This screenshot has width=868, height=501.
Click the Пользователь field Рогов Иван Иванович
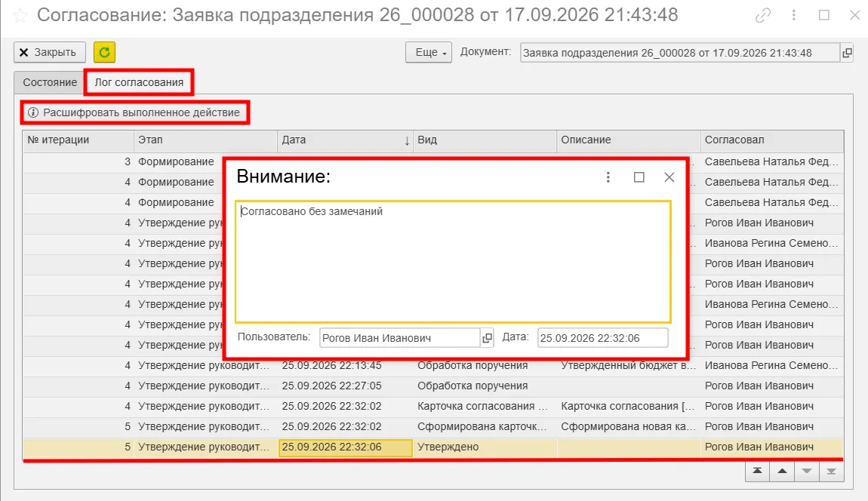(400, 338)
